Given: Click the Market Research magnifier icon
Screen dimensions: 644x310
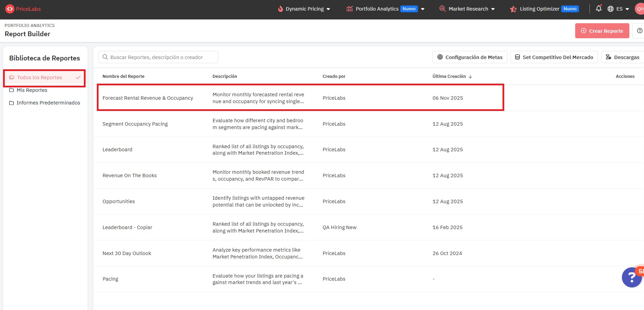Looking at the screenshot, I should click(442, 9).
